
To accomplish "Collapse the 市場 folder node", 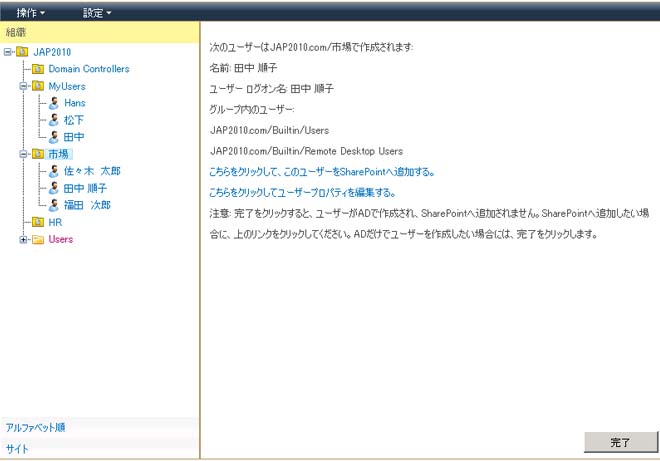I will [x=23, y=154].
